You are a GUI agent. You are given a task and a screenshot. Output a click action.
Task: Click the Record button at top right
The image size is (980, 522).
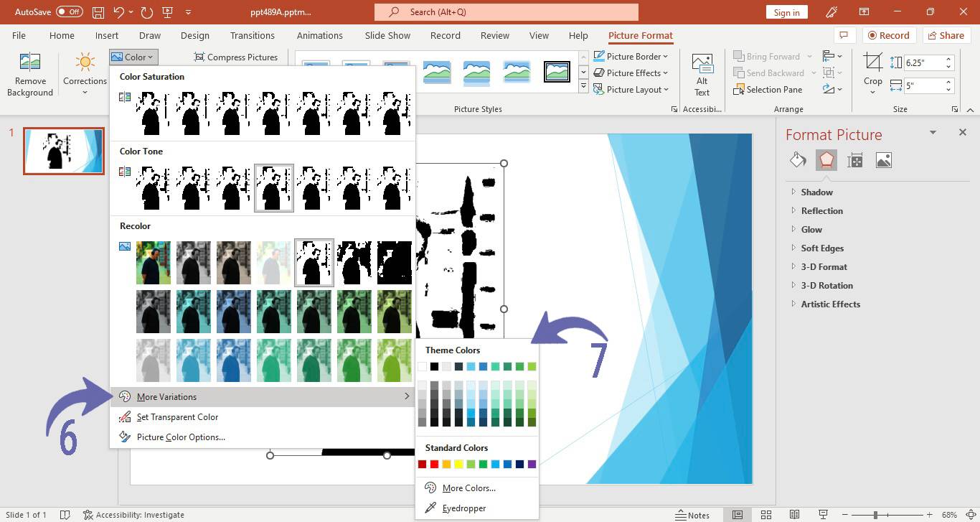(888, 35)
